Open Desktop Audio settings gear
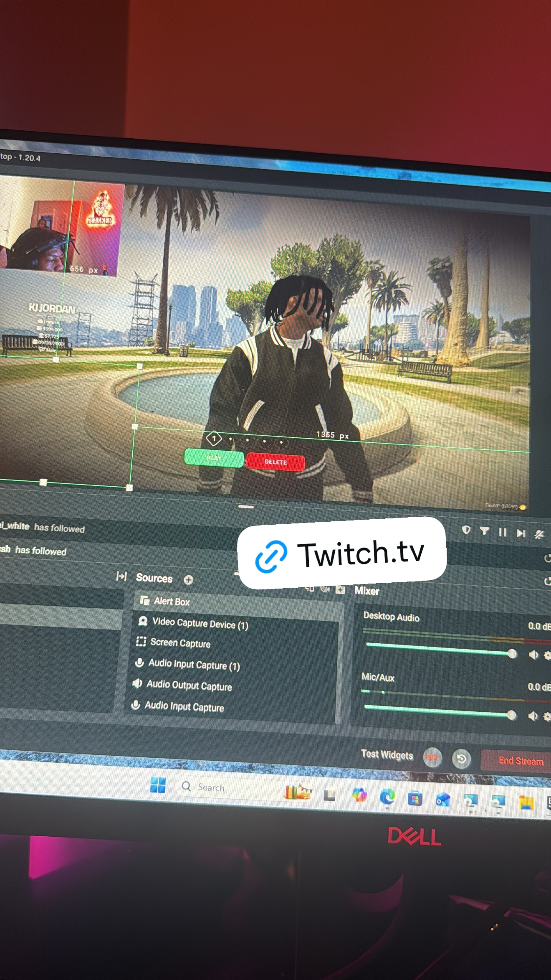This screenshot has width=551, height=980. 547,655
